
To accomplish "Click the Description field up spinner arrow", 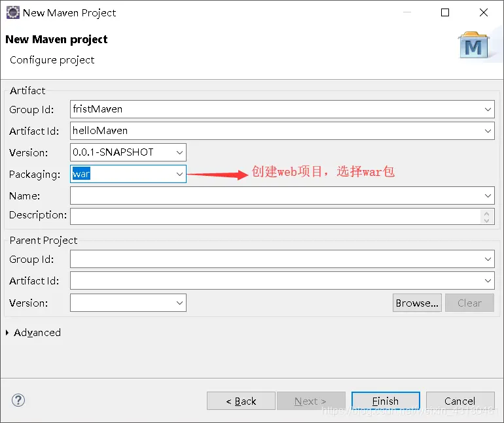I will click(486, 213).
